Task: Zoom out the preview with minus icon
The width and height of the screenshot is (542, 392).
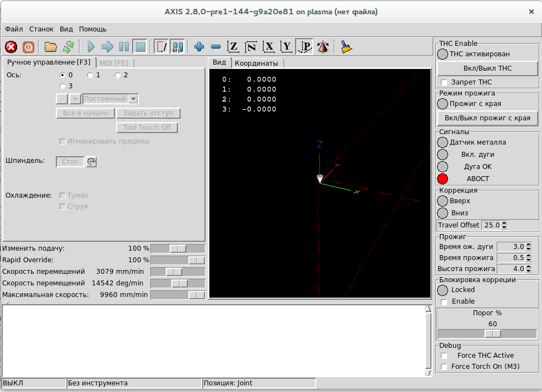Action: click(x=216, y=47)
